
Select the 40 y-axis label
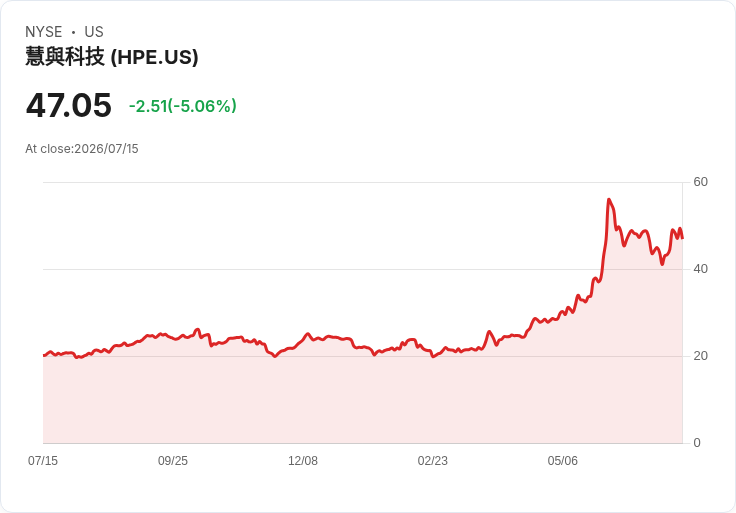[700, 269]
